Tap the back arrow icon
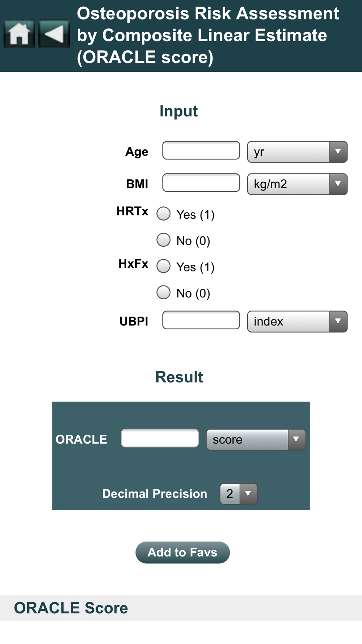Image resolution: width=362 pixels, height=644 pixels. pos(54,34)
